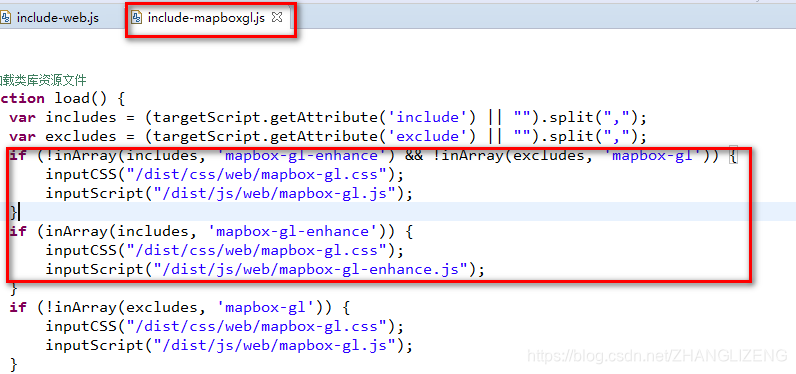Close the include-mapboxgl.js tab with its X

277,18
